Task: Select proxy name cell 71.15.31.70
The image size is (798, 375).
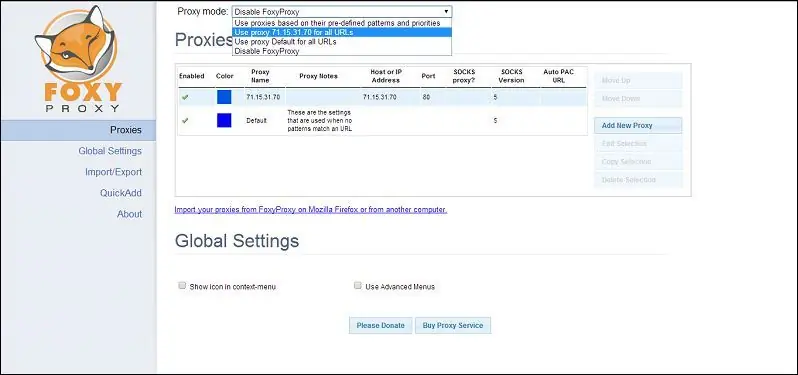Action: 263,97
